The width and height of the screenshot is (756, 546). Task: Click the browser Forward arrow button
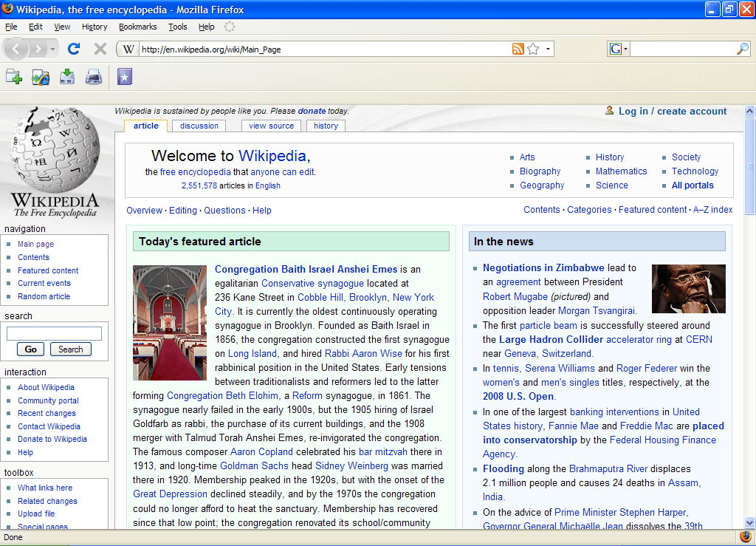[x=38, y=49]
